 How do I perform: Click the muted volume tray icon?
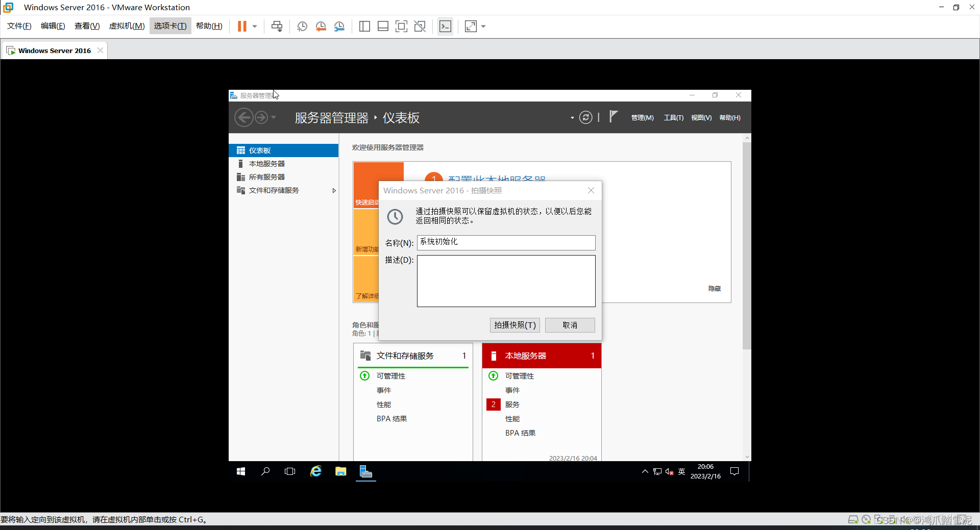click(x=670, y=471)
